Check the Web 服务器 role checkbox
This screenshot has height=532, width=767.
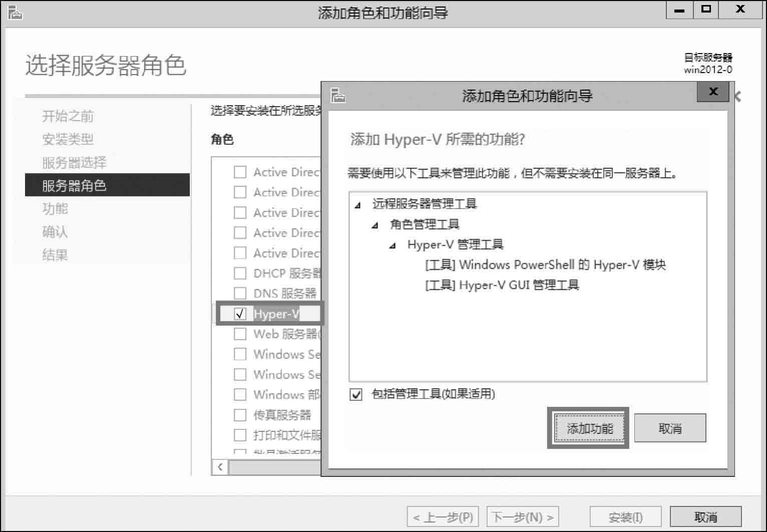pyautogui.click(x=240, y=334)
